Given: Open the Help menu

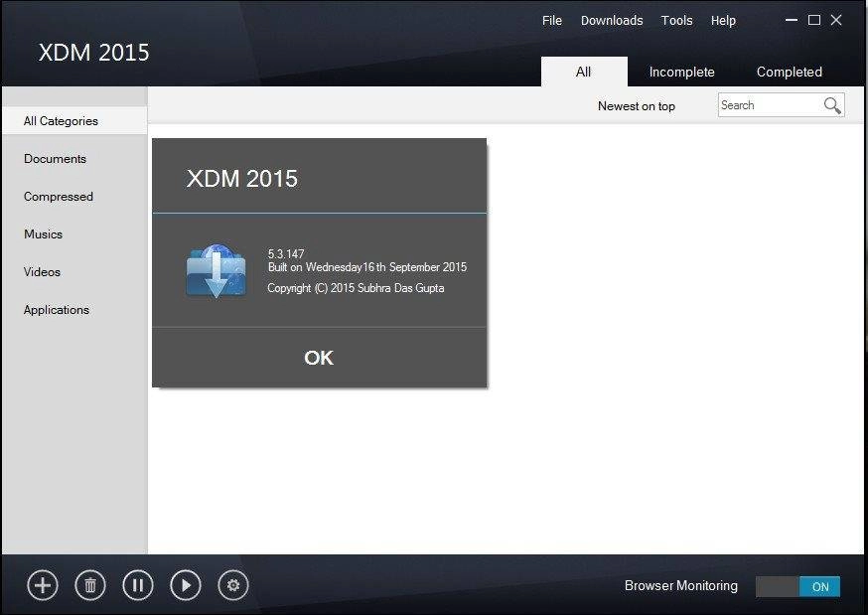Looking at the screenshot, I should (723, 21).
